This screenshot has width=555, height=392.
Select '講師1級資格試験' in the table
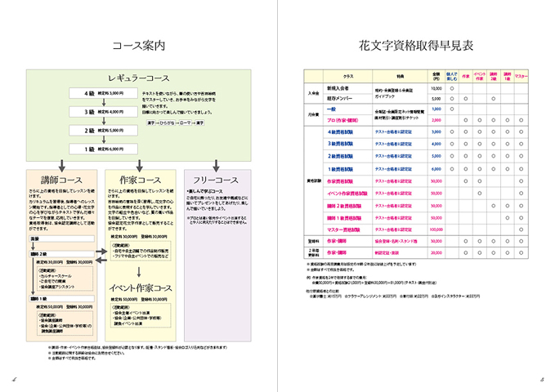344,218
